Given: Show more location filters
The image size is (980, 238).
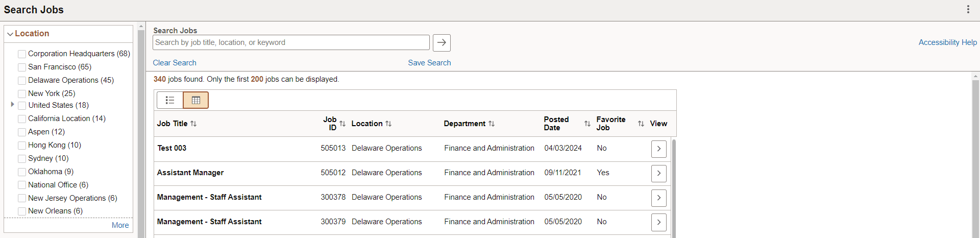Looking at the screenshot, I should tap(120, 225).
